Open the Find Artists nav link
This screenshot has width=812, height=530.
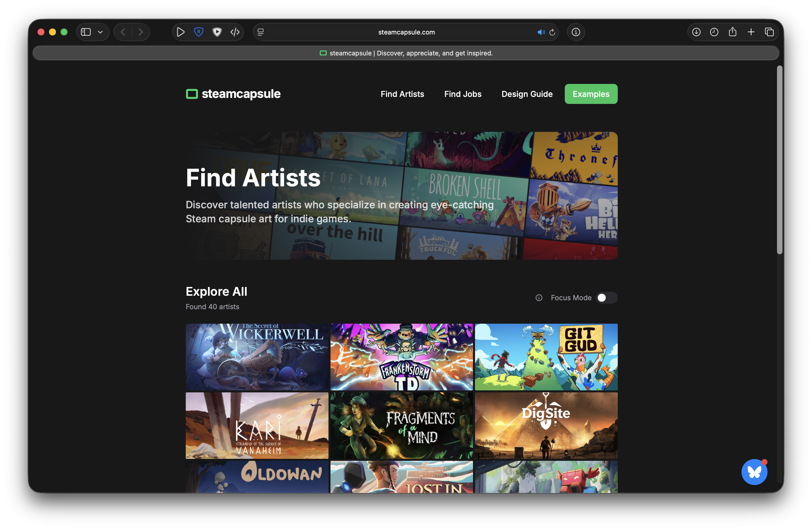click(402, 94)
